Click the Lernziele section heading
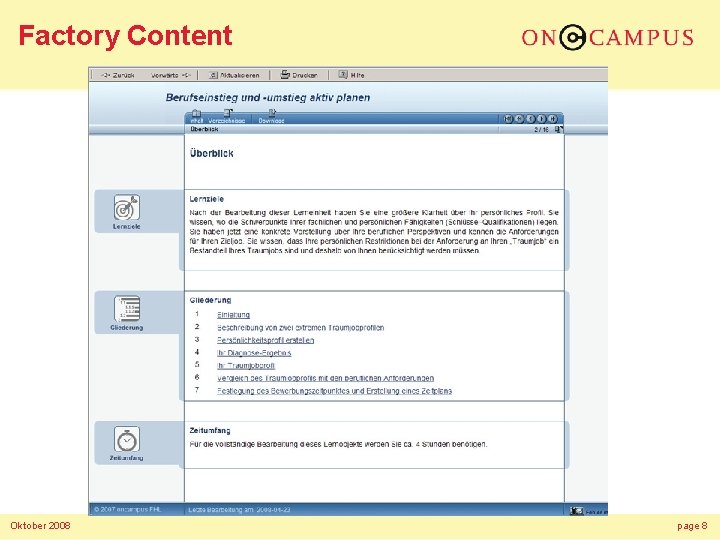The image size is (720, 540). click(207, 199)
